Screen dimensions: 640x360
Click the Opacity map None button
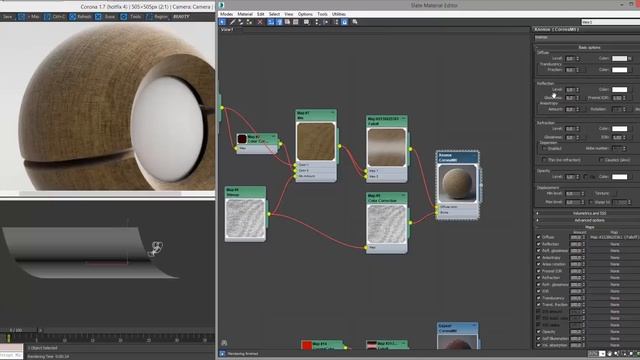(614, 332)
